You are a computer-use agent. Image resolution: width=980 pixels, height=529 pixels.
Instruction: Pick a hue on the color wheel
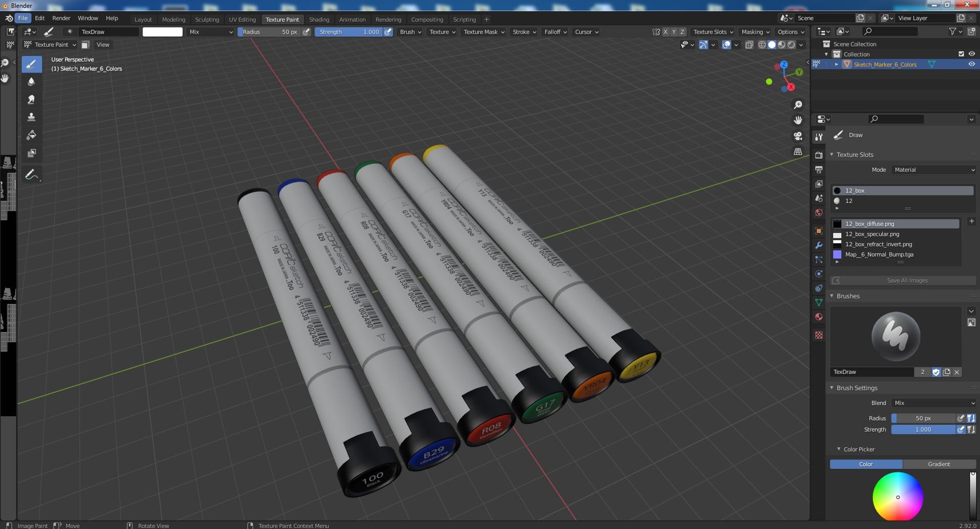tap(898, 497)
